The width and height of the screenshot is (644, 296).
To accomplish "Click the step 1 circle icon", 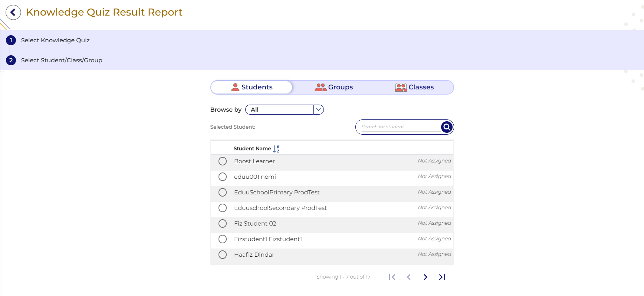I will (x=11, y=40).
